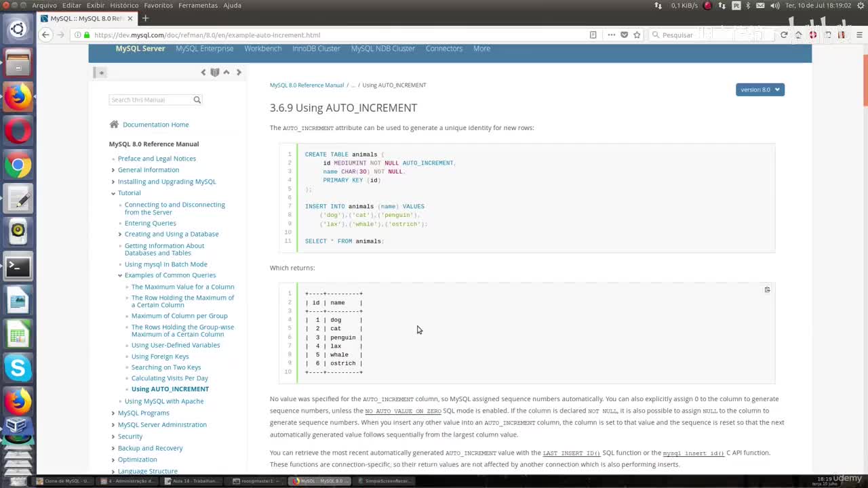Screen dimensions: 868x488
Task: Expand Installing and Upgrading MySQL section
Action: (x=113, y=182)
